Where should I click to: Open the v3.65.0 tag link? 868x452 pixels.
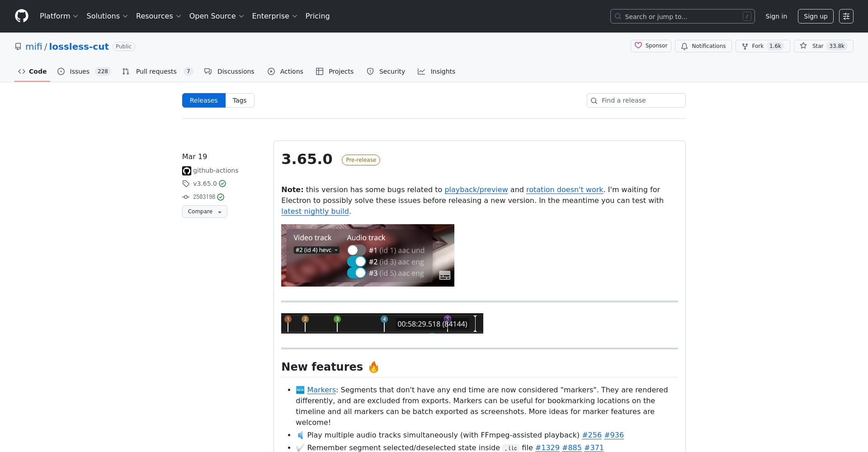point(205,184)
